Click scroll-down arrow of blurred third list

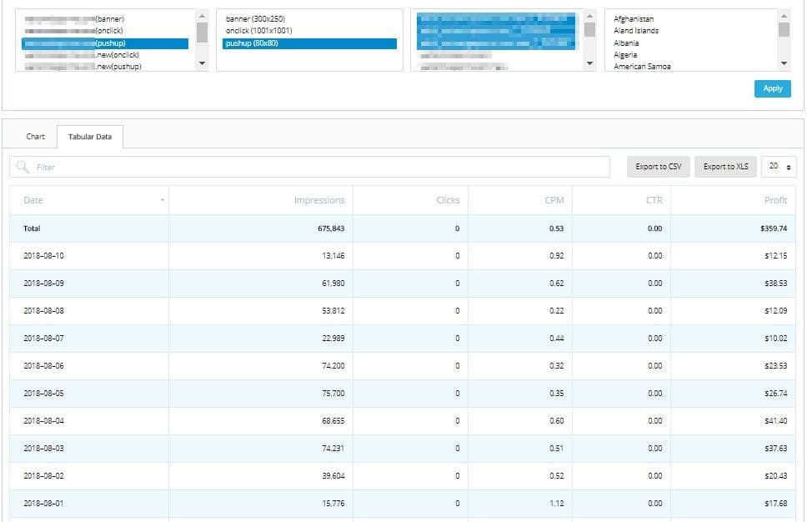coord(589,63)
